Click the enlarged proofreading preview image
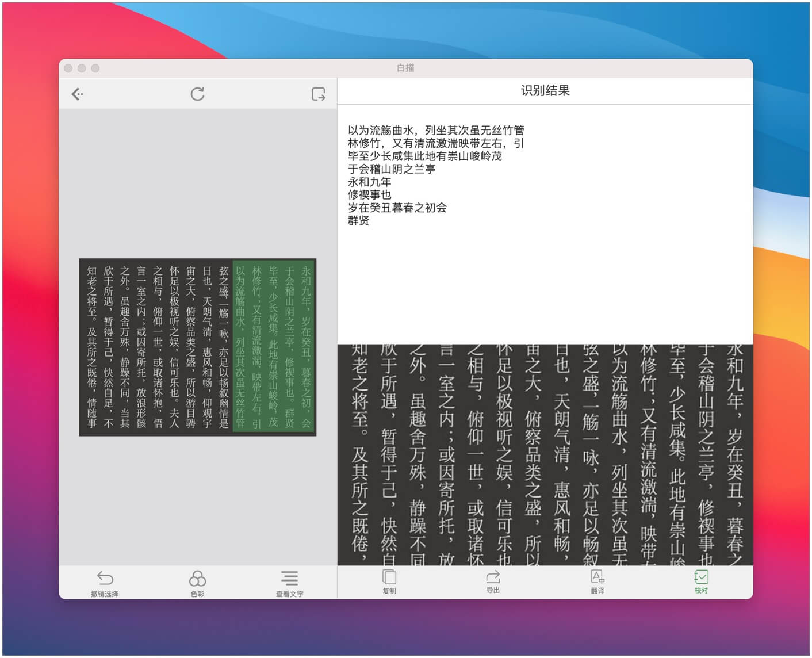This screenshot has height=658, width=812. click(x=545, y=454)
